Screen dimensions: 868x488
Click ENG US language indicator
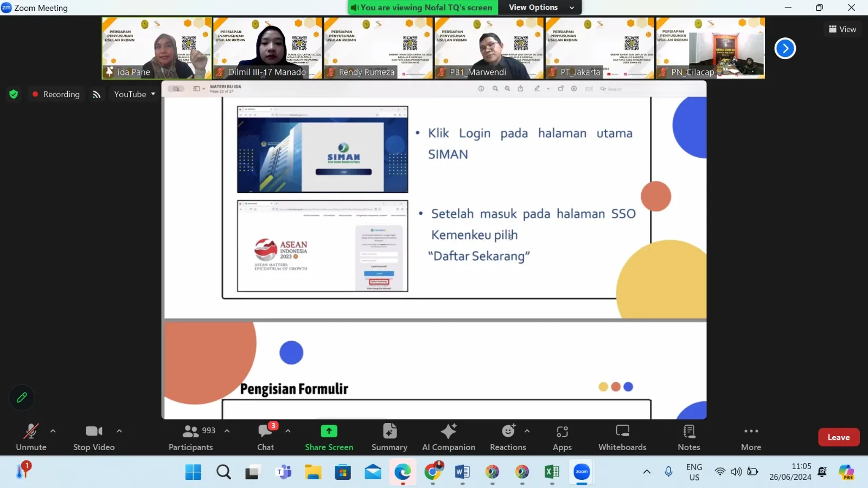pyautogui.click(x=694, y=472)
